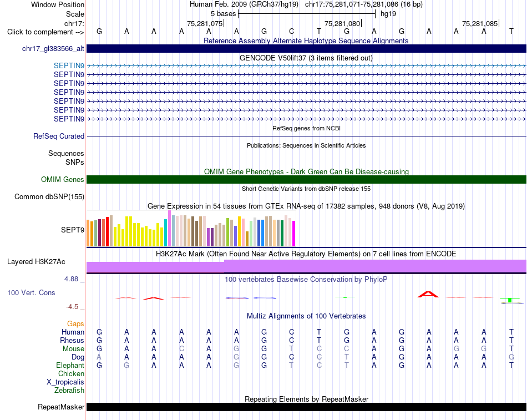Screen dimensions: 527x420
Task: Select the Human species label
Action: click(73, 332)
